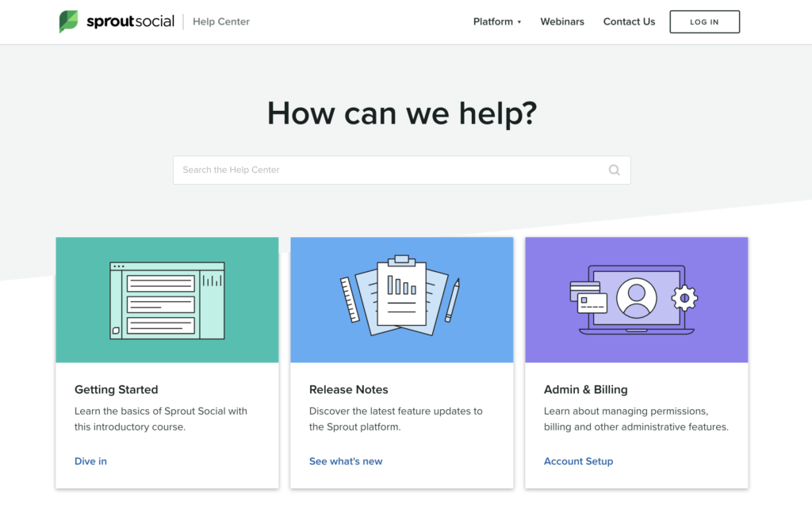Click the Admin & Billing card title

[x=586, y=389]
